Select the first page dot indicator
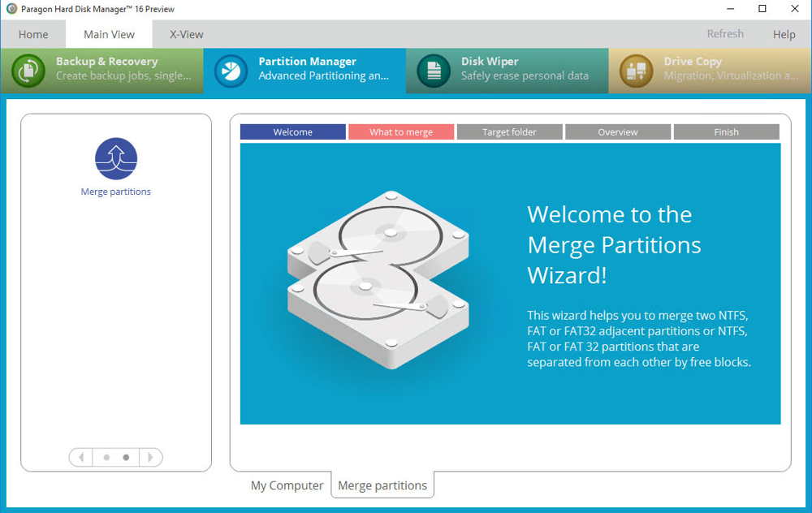 (x=106, y=457)
